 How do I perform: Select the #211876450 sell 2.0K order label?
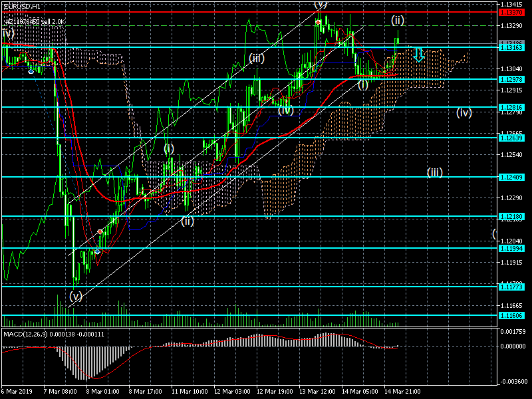(x=35, y=22)
